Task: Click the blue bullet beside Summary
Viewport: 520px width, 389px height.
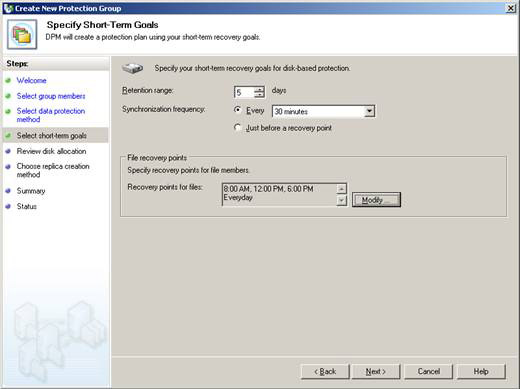Action: (8, 191)
